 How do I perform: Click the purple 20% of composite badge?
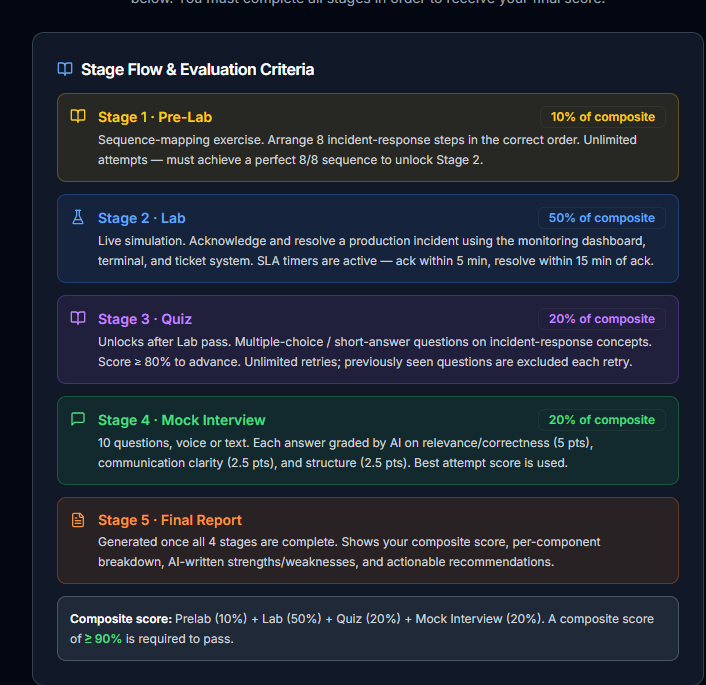602,319
